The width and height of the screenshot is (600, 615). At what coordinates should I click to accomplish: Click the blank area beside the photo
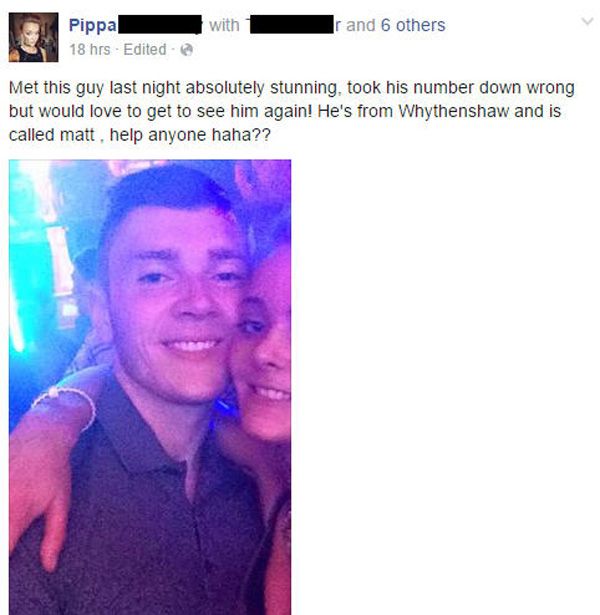point(445,387)
